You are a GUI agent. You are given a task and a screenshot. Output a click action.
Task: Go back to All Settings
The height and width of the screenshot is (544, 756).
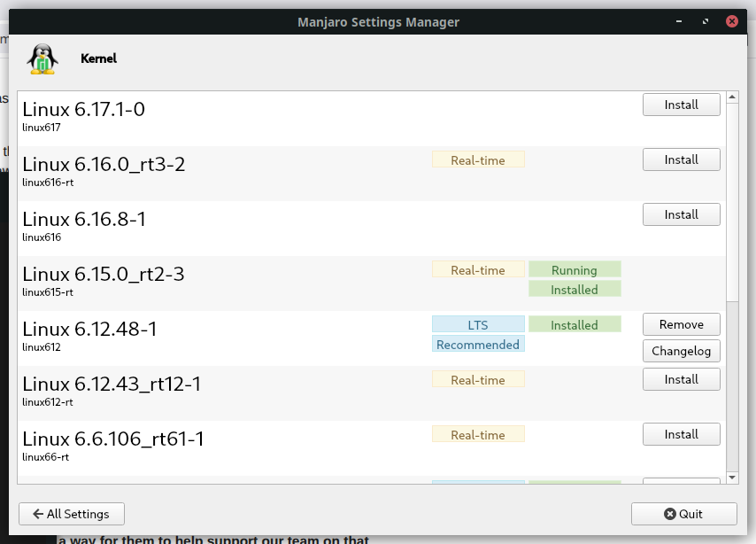pos(72,514)
